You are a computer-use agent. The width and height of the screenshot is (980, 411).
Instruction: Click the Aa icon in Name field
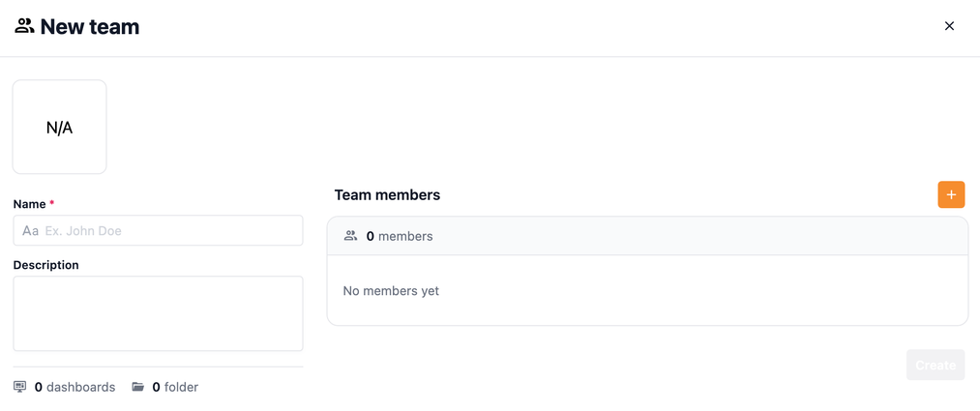(30, 231)
